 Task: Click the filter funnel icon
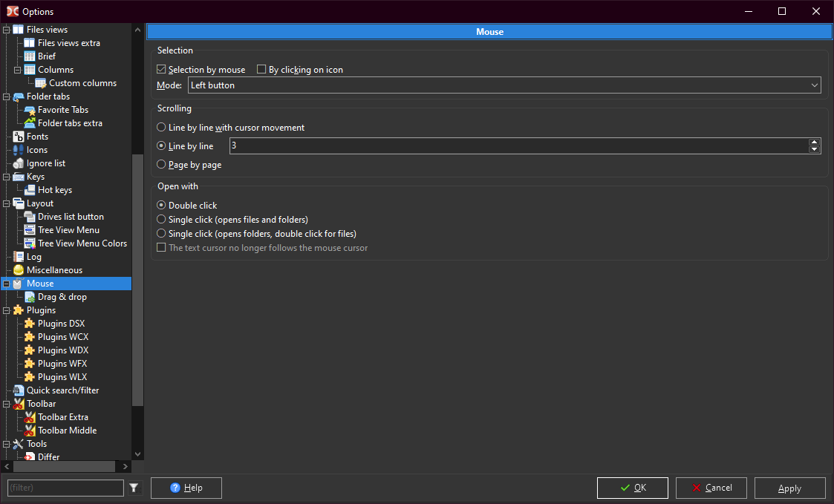[x=134, y=488]
